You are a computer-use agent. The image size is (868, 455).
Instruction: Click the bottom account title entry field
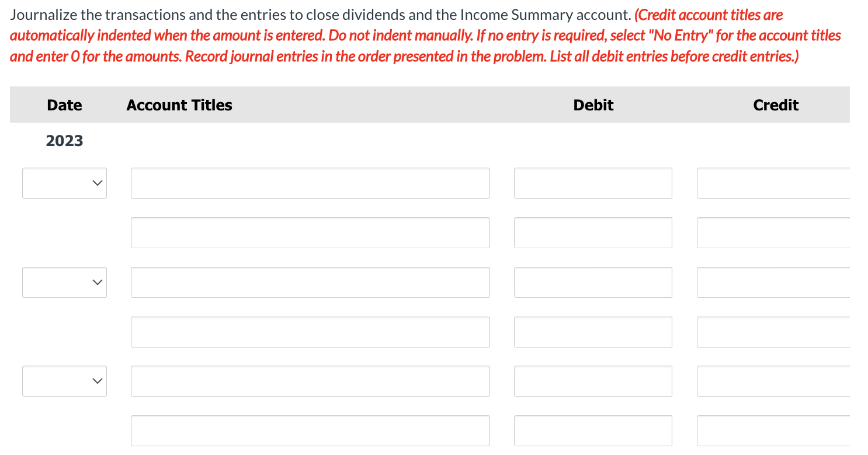point(310,430)
